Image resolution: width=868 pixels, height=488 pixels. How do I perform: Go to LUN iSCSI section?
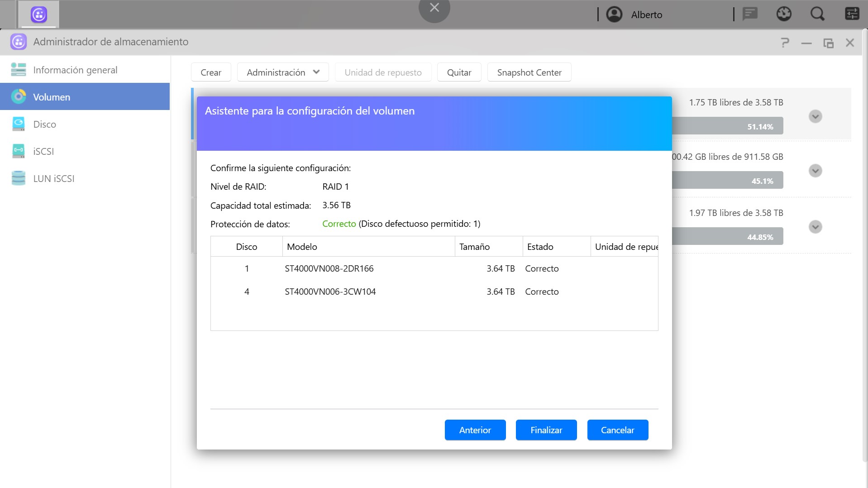(x=53, y=178)
